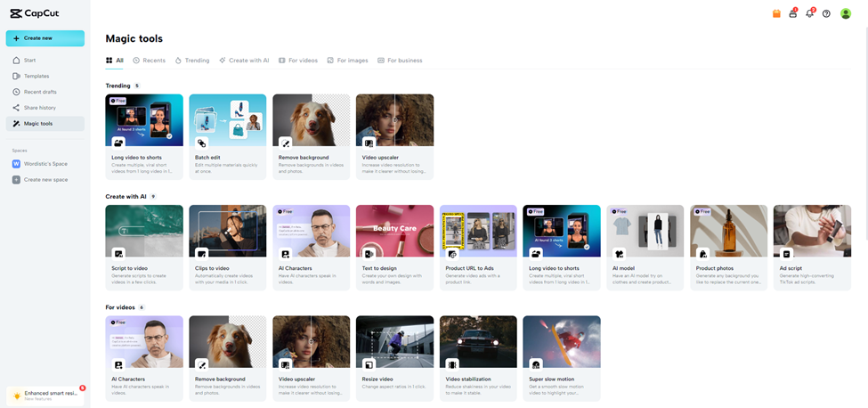Open Long video to shorts thumbnail under Trending
This screenshot has height=408, width=868.
tap(144, 120)
